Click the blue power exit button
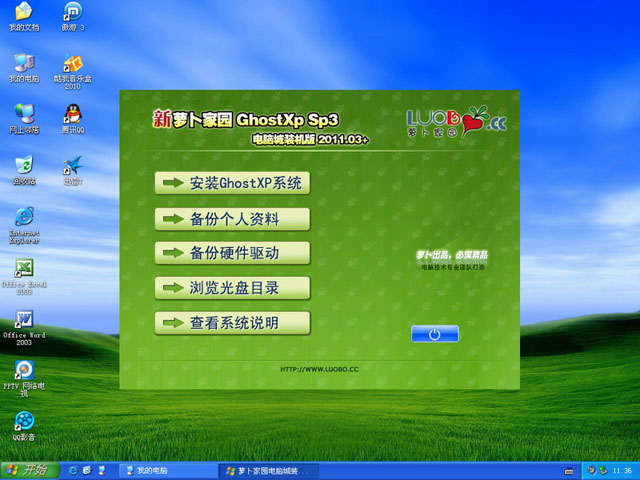 pyautogui.click(x=435, y=334)
